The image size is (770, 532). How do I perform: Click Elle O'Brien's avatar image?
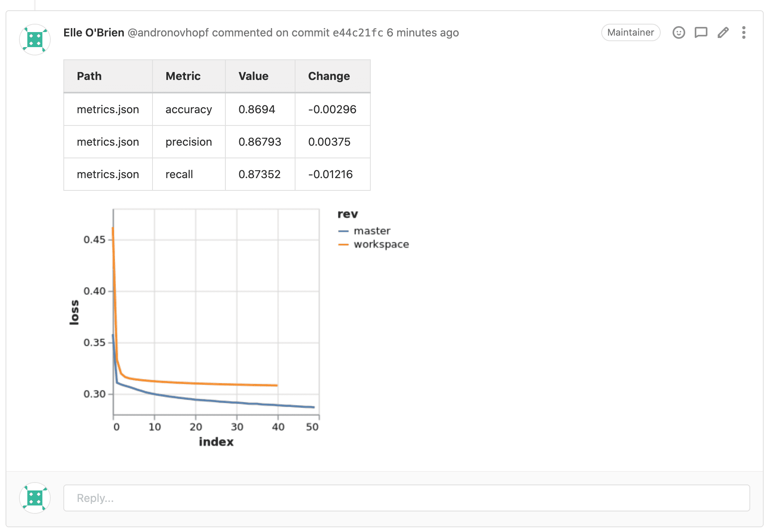coord(35,40)
